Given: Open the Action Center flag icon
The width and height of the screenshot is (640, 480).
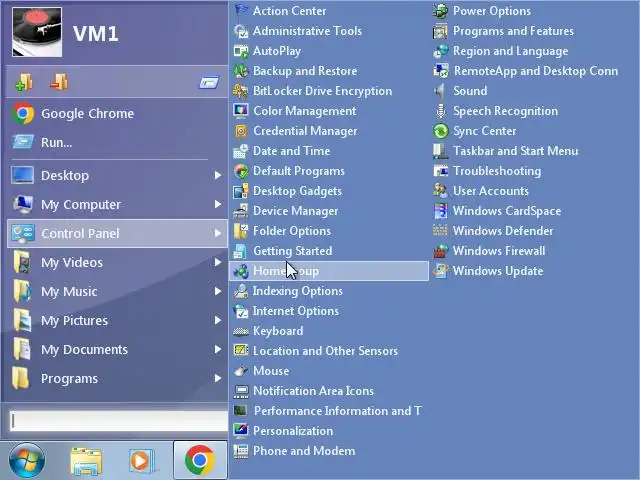Looking at the screenshot, I should (241, 11).
